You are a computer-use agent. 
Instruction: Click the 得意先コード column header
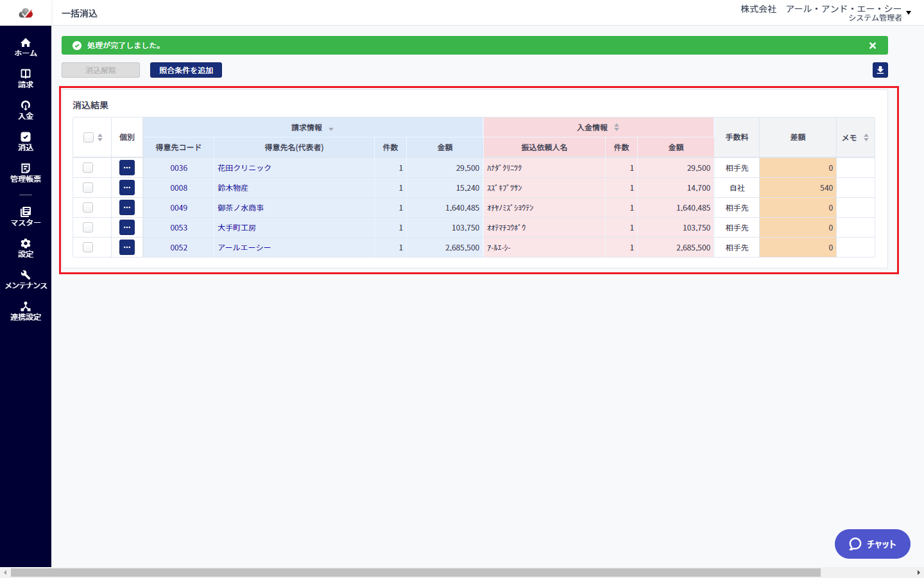[178, 148]
